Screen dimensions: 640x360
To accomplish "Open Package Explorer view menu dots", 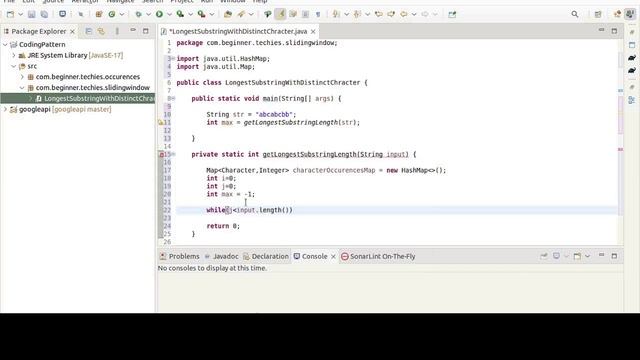I will pyautogui.click(x=117, y=31).
